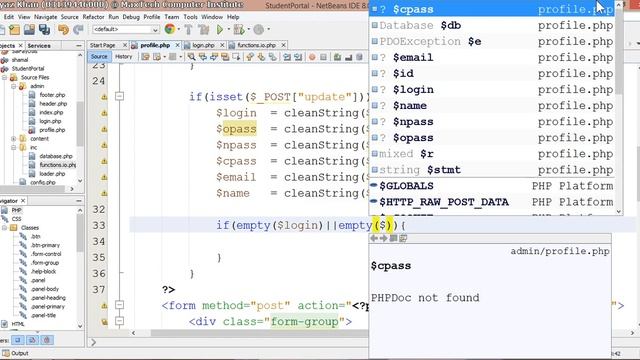Select $HTTP_RAW_POST_DATA autocomplete entry
Screen dimensions: 640x360
pyautogui.click(x=492, y=202)
